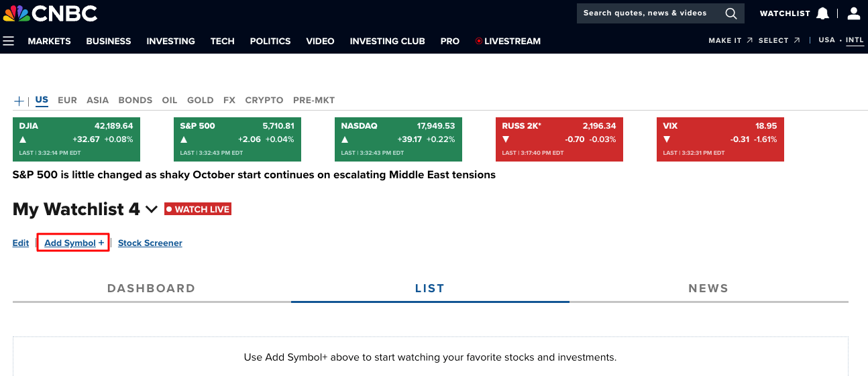
Task: Open the Investing Club menu
Action: [x=387, y=41]
